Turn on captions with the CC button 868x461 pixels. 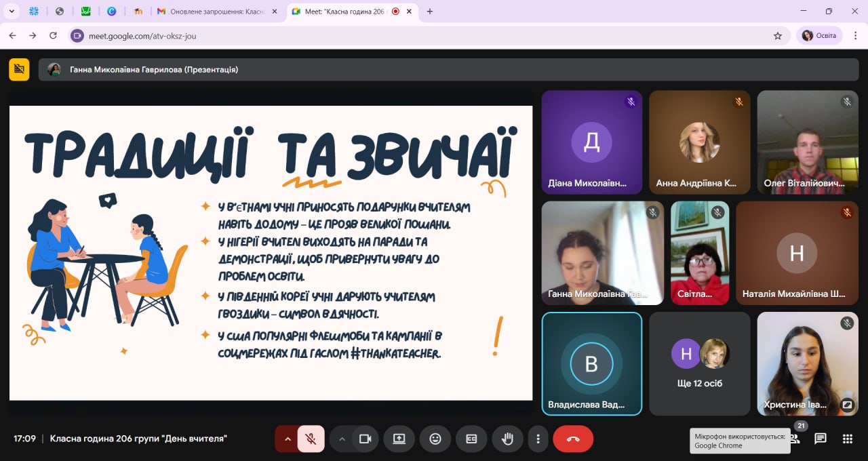pos(471,439)
